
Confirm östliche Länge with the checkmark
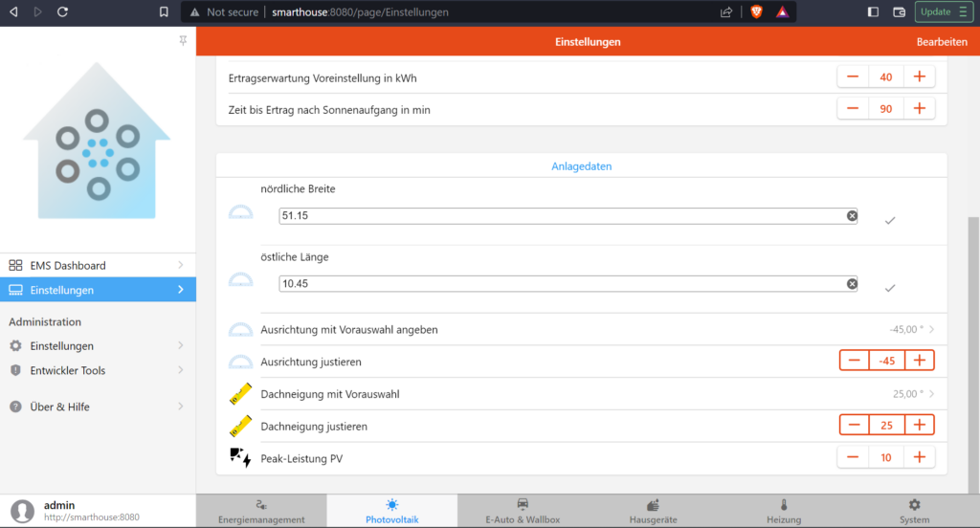click(890, 288)
